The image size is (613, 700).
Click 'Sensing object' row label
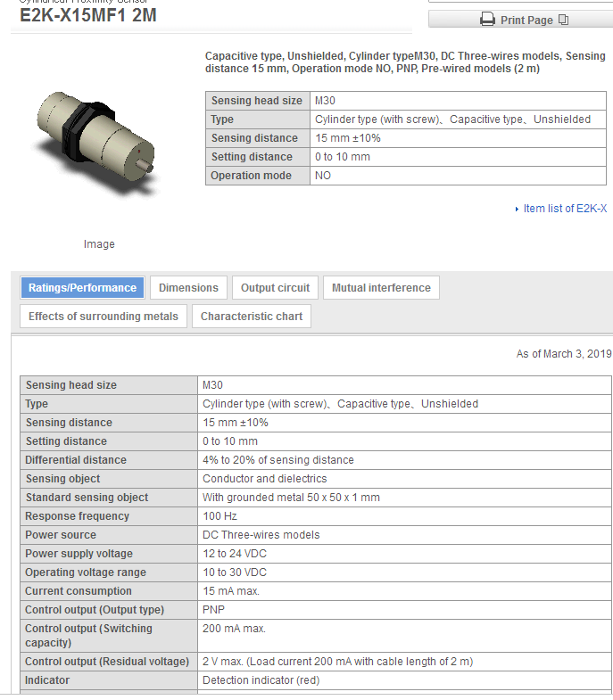click(x=62, y=479)
